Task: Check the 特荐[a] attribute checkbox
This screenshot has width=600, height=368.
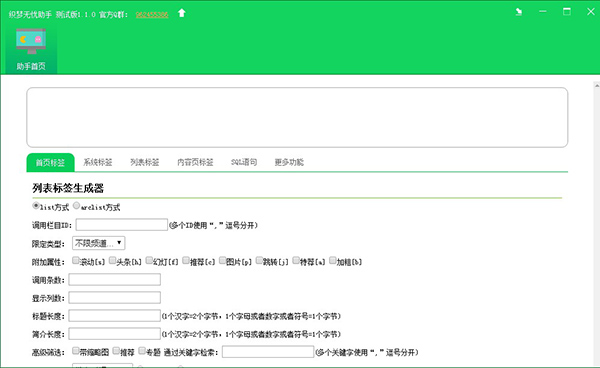Action: click(x=296, y=261)
